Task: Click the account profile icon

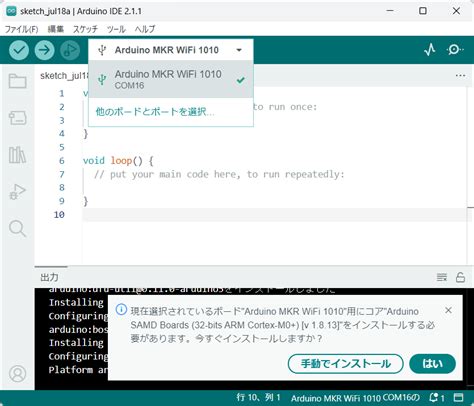Action: (x=17, y=374)
